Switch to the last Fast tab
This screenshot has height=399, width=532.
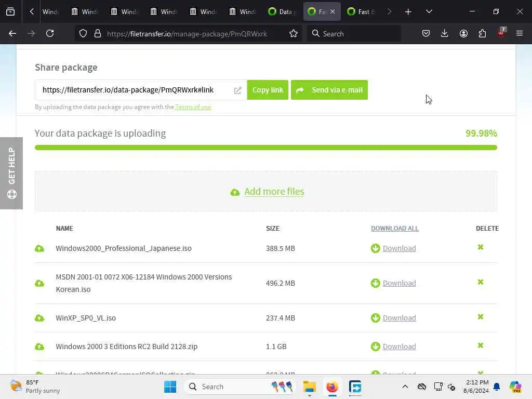coord(361,11)
